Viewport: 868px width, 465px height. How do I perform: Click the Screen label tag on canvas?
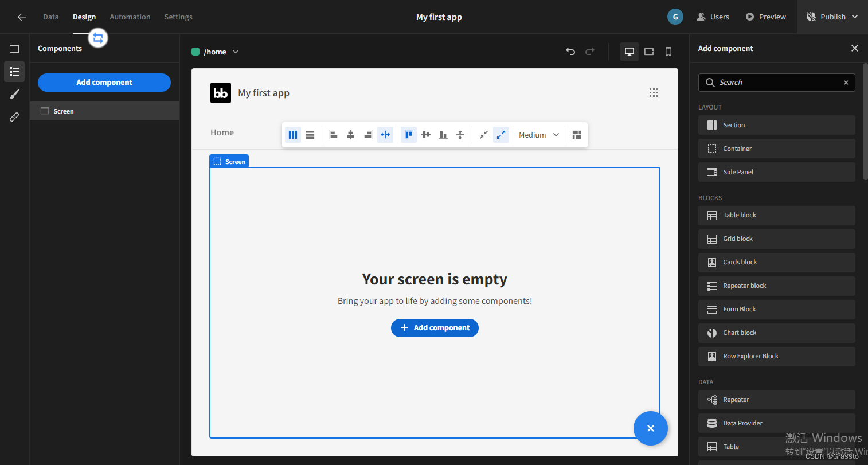coord(229,162)
